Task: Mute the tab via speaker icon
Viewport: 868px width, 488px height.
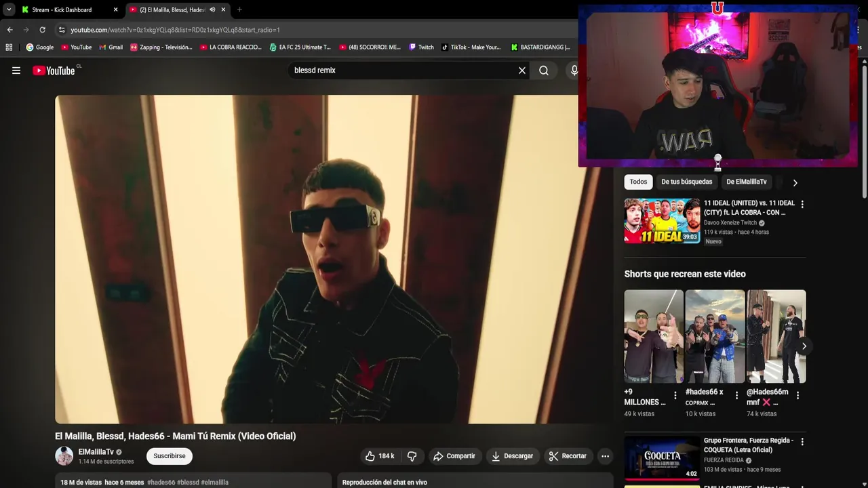Action: [212, 9]
